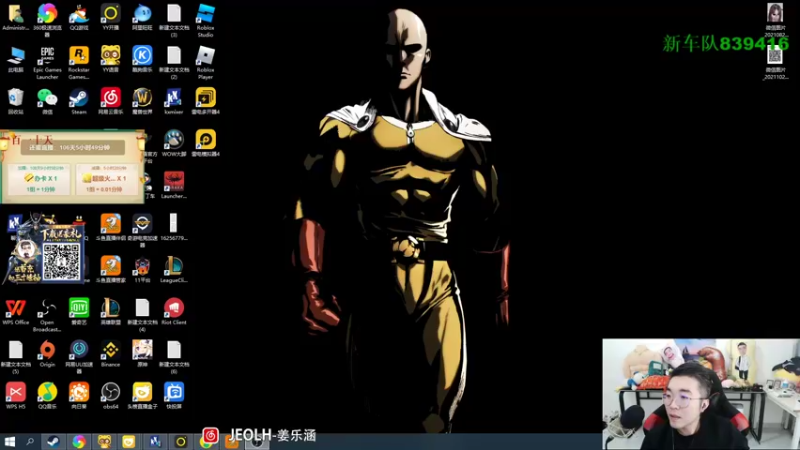Open the Binance desktop shortcut
Image resolution: width=800 pixels, height=450 pixels.
pos(110,354)
